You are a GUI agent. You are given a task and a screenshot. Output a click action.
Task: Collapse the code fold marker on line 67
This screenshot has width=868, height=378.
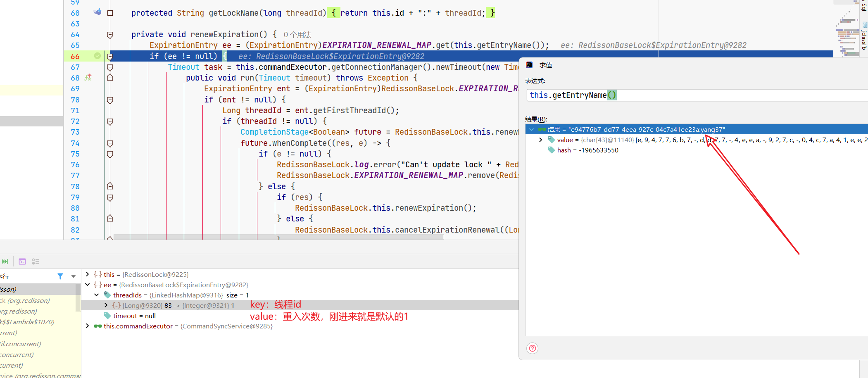110,67
